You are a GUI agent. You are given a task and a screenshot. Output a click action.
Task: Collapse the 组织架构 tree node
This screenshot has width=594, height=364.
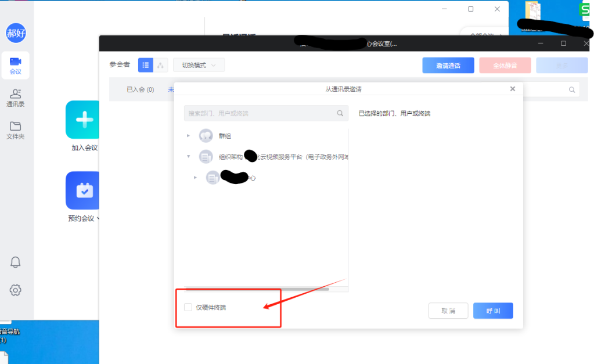pyautogui.click(x=188, y=156)
